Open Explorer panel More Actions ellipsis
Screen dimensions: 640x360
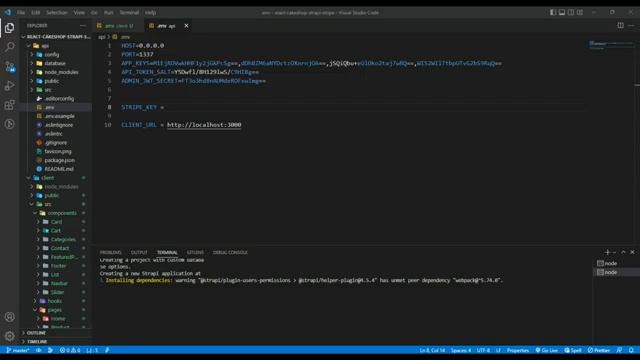point(83,25)
